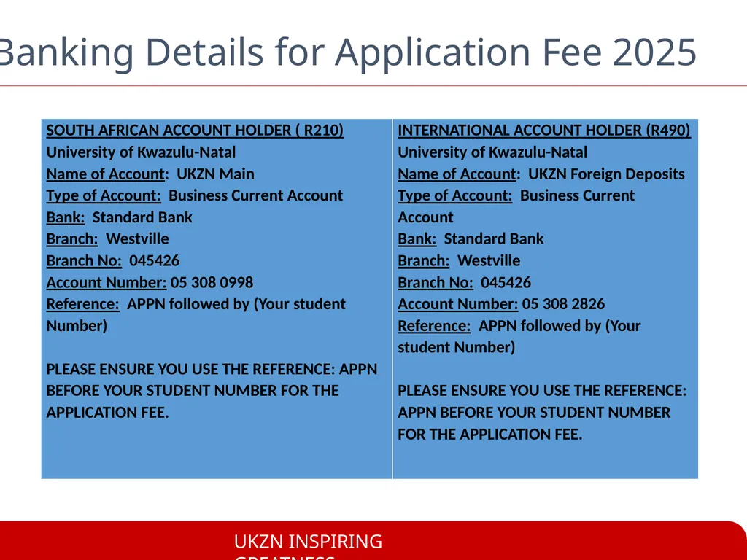Viewport: 747px width, 560px height.
Task: Click 'UKZN INSPIRING' footer text
Action: tap(309, 542)
